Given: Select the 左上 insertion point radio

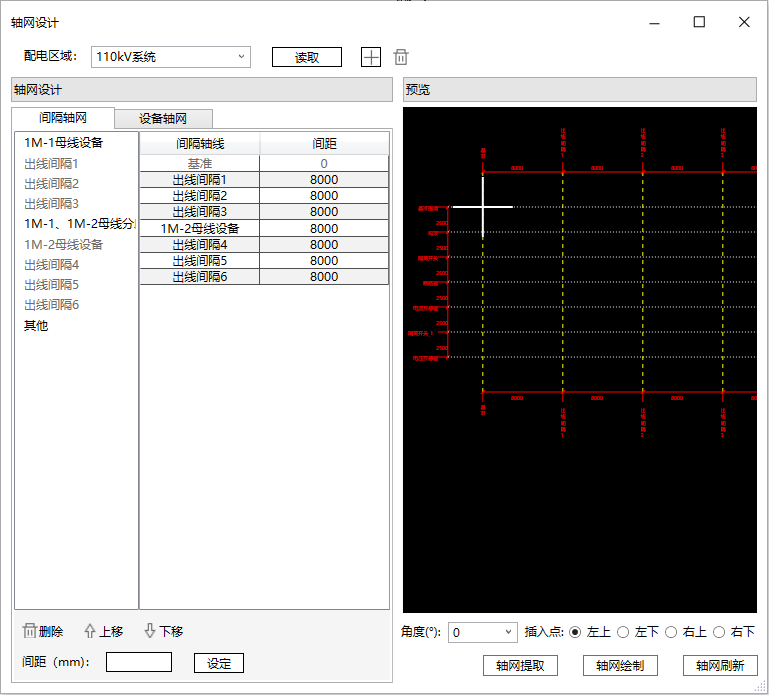Looking at the screenshot, I should pos(575,632).
